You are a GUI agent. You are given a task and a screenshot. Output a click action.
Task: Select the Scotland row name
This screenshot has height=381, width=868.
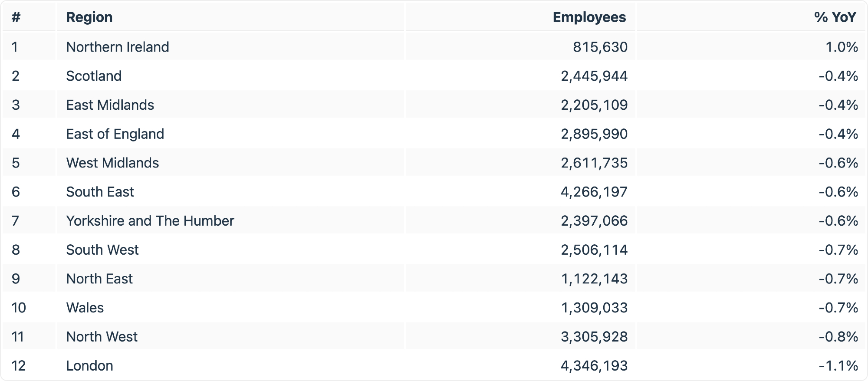tap(94, 76)
